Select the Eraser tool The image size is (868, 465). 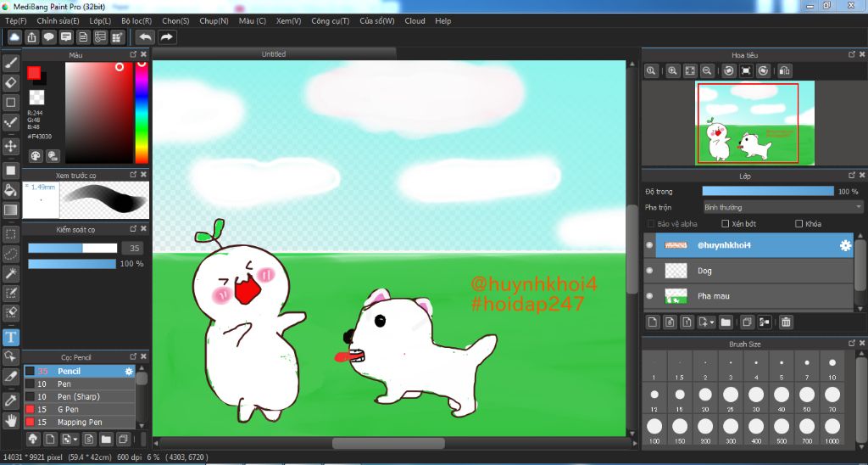click(x=10, y=82)
